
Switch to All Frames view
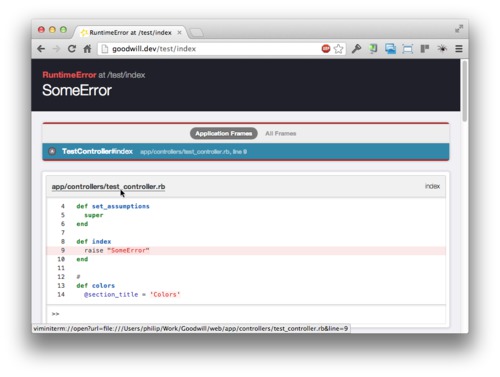coord(281,134)
